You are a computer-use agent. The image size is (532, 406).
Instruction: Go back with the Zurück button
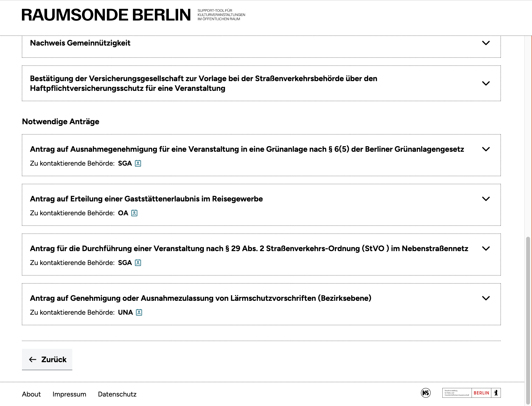pos(47,359)
